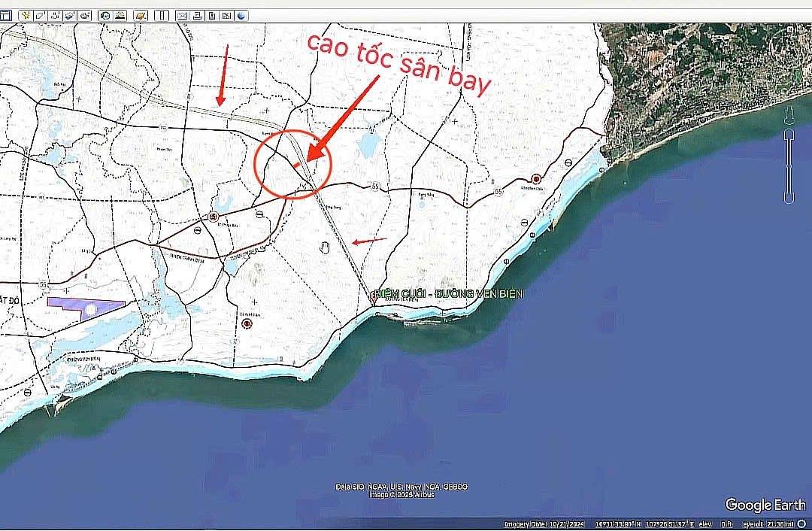The width and height of the screenshot is (812, 531).
Task: Click View in Google Maps icon
Action: tap(226, 16)
